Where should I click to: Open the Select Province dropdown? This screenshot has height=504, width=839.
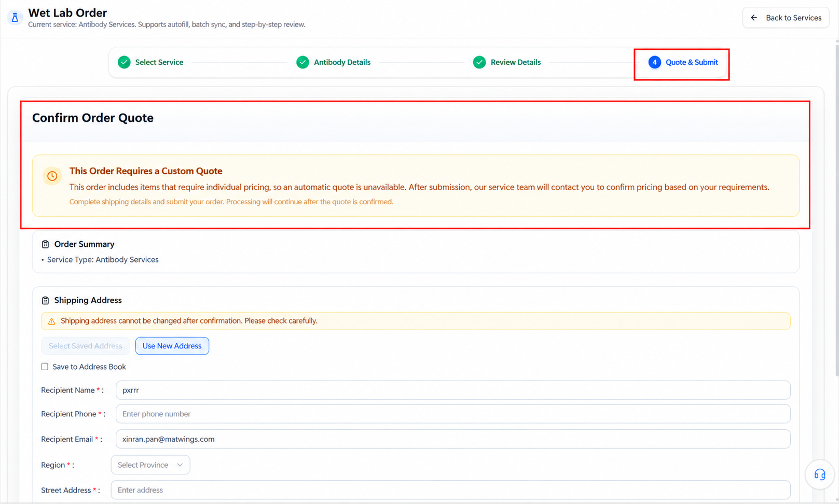pos(150,465)
